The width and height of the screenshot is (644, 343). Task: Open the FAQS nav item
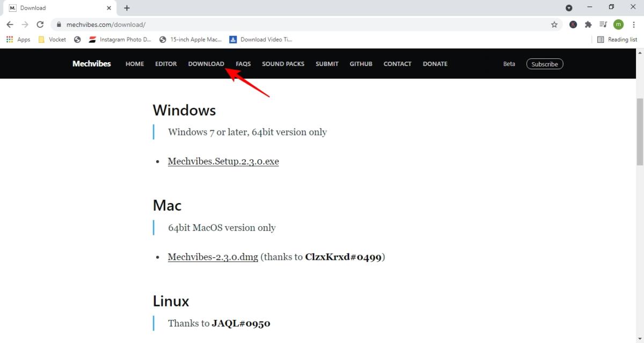(243, 64)
